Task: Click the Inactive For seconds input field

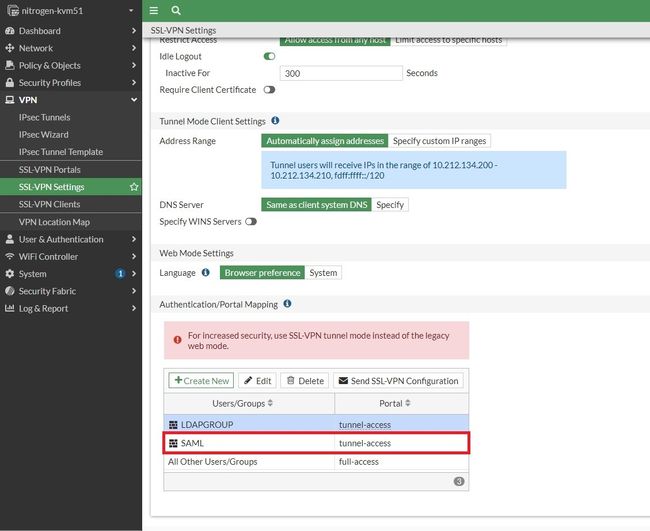Action: click(340, 73)
